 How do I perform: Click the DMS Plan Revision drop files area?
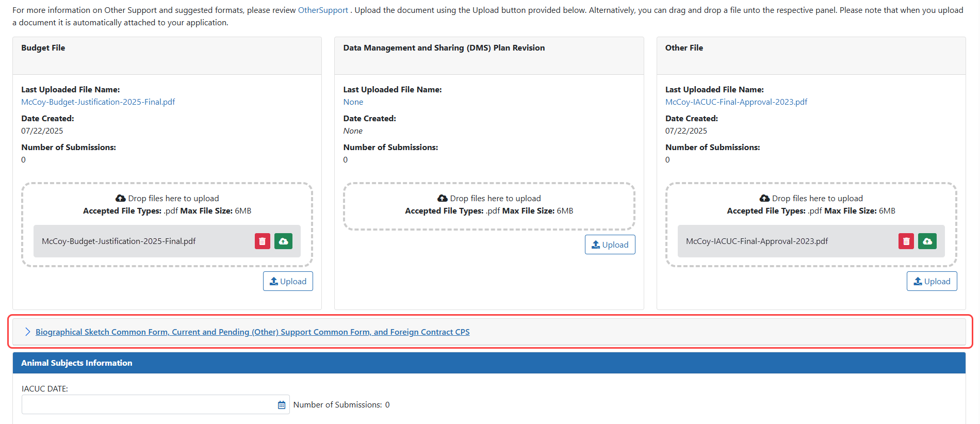(x=489, y=205)
